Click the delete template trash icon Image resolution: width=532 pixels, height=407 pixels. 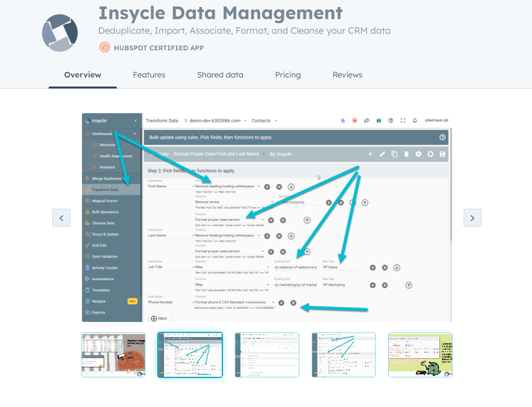click(406, 154)
